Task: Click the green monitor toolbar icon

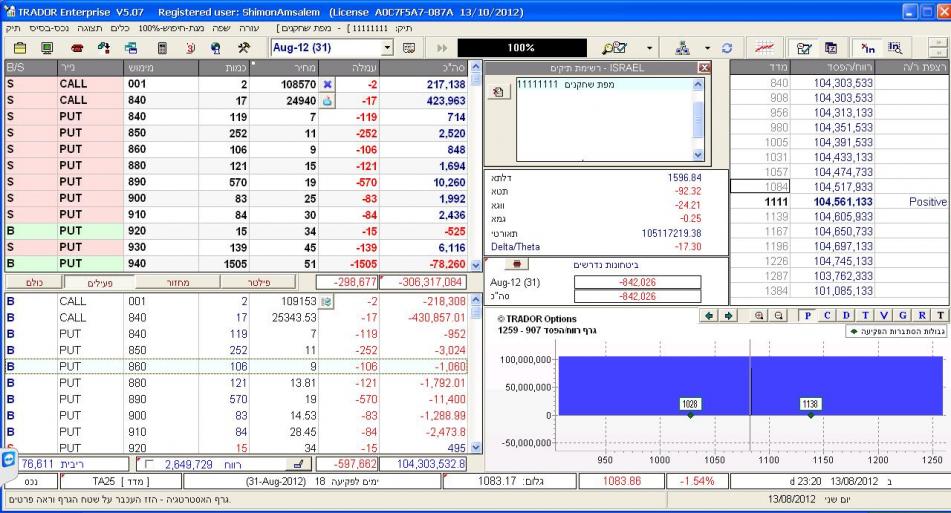Action: click(x=46, y=47)
